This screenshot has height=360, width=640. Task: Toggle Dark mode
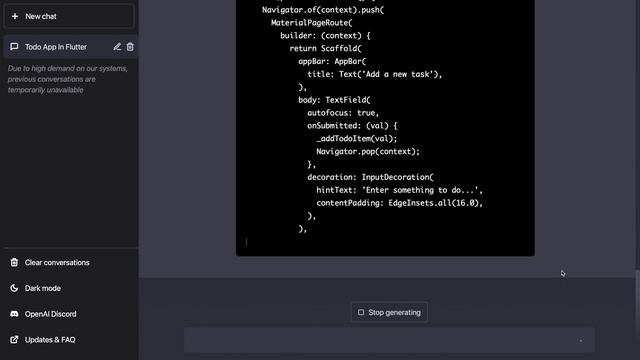click(42, 288)
